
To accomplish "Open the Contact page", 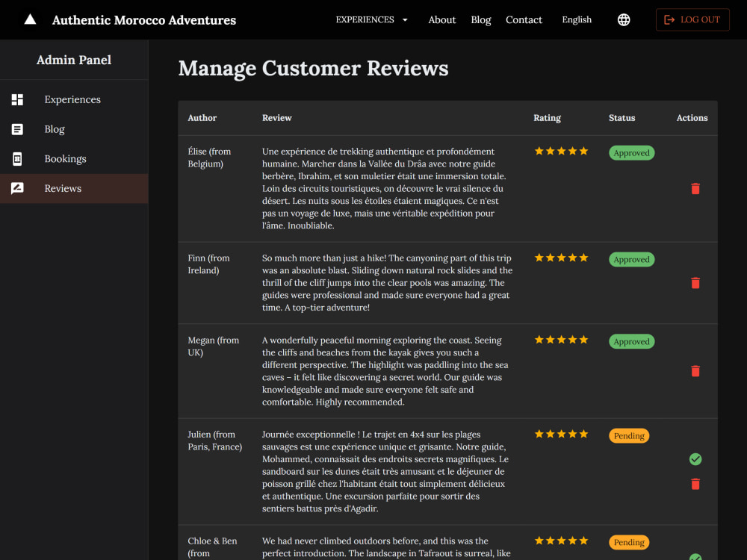I will click(524, 19).
